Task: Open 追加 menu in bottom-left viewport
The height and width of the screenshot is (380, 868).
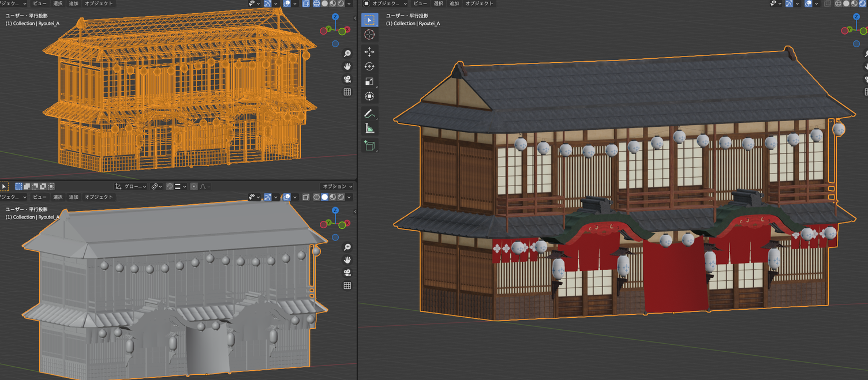Action: 73,197
